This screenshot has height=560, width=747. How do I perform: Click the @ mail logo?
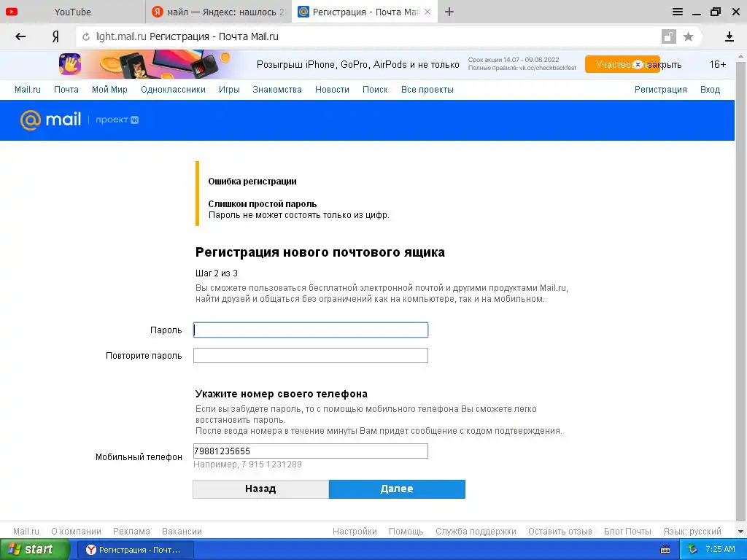tap(50, 120)
